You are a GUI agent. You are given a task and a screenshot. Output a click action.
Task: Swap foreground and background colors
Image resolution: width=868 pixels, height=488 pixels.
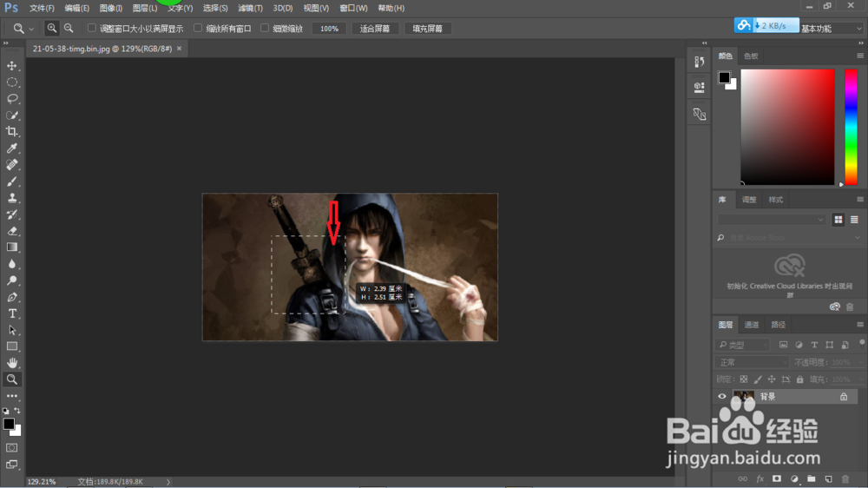[x=17, y=411]
